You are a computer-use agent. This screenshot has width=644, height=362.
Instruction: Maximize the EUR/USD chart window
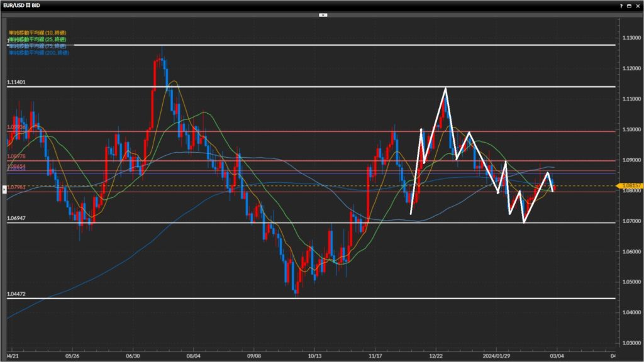pos(630,5)
